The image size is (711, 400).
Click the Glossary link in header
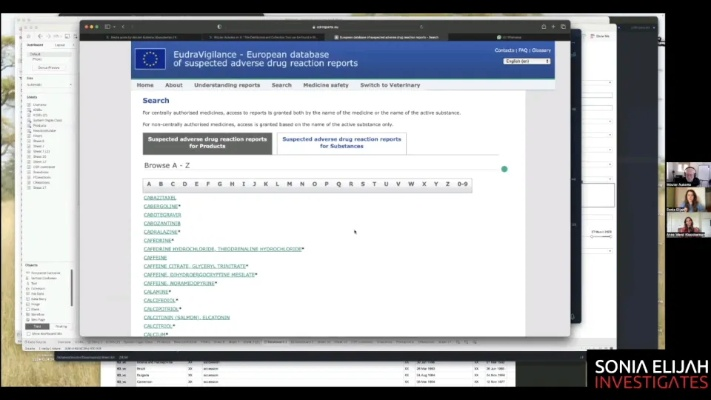(541, 50)
